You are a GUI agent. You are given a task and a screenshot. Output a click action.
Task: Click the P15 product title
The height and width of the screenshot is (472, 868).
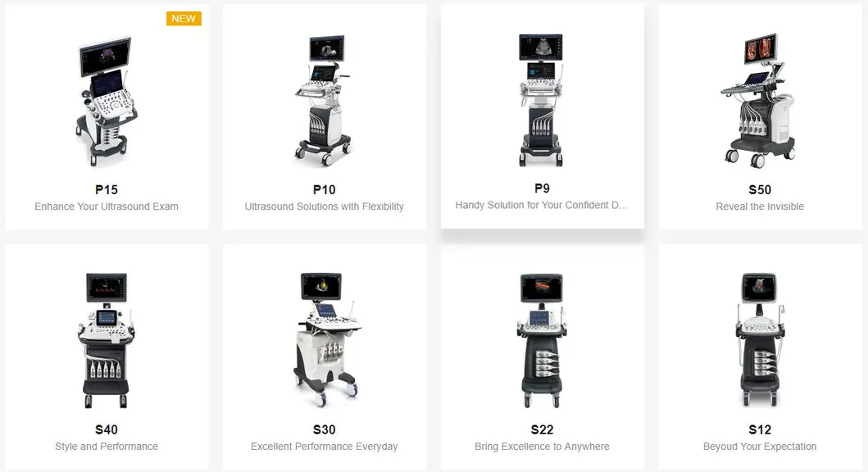click(x=107, y=190)
